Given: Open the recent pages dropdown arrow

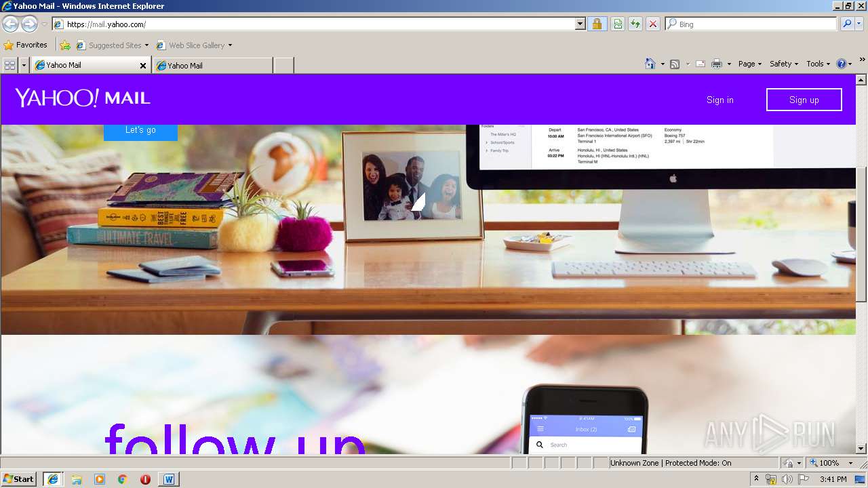Looking at the screenshot, I should tap(44, 24).
